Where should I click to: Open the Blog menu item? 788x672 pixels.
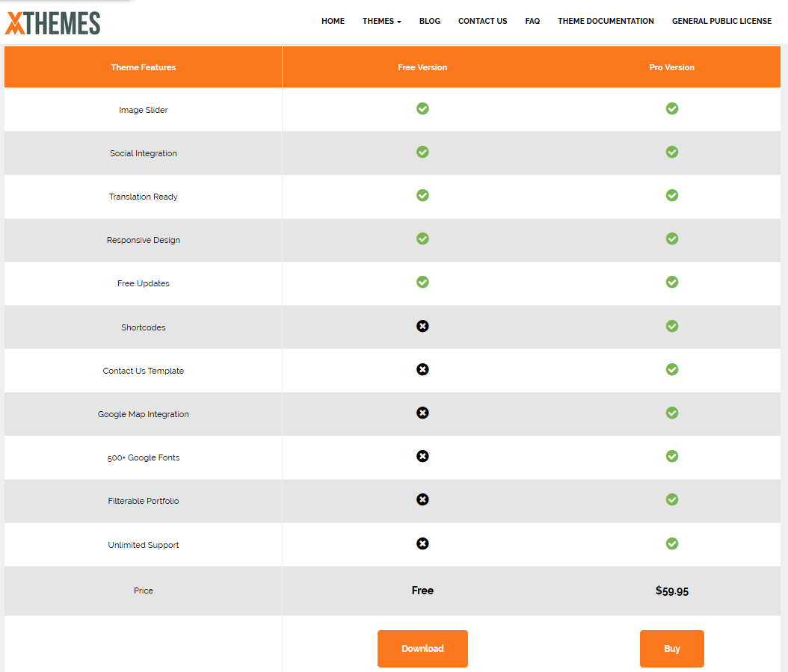point(430,21)
